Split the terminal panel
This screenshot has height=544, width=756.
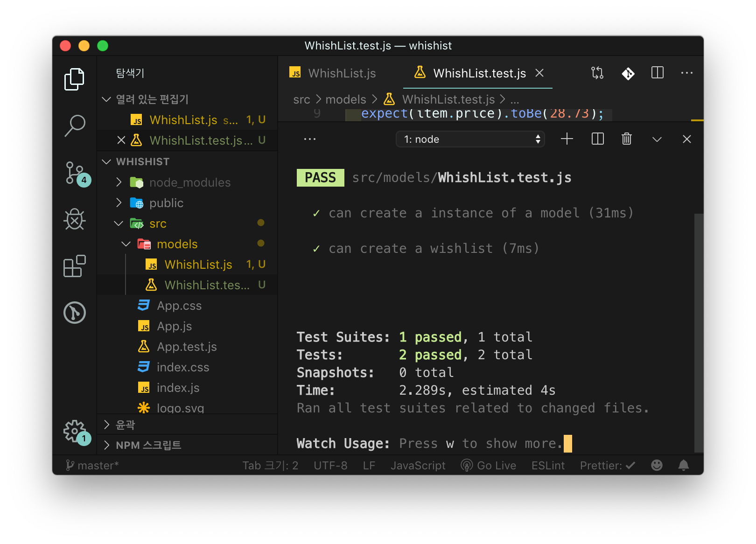pos(598,139)
